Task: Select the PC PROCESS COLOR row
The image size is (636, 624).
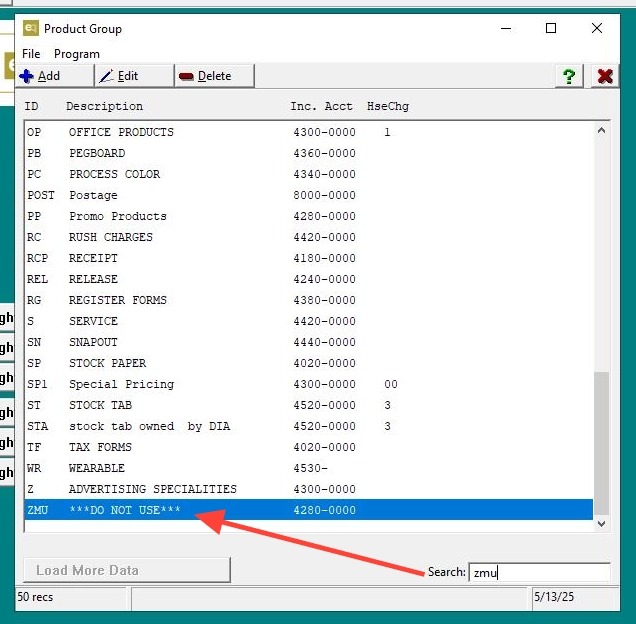Action: (308, 174)
